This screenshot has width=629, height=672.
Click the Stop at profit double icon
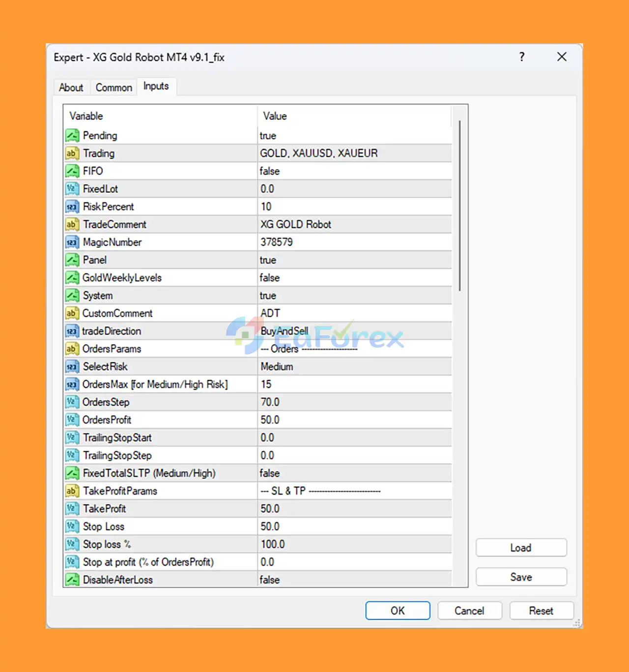coord(72,562)
